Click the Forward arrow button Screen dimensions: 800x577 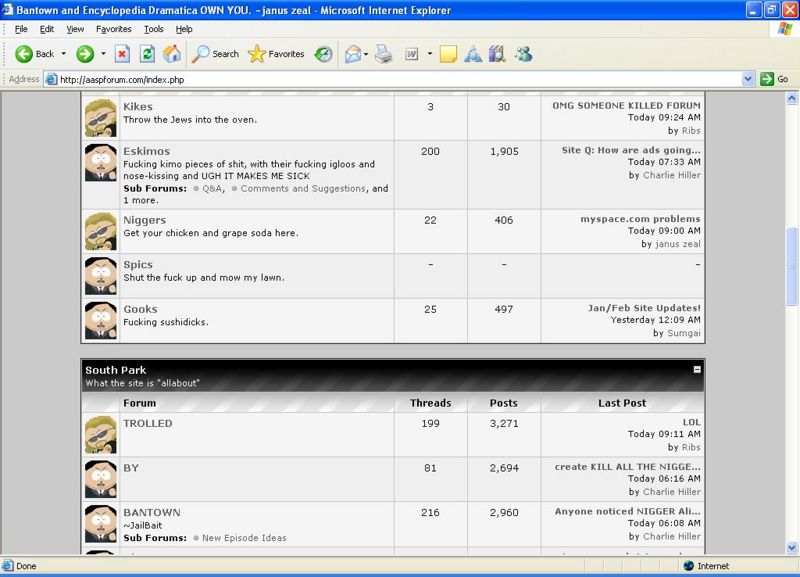pyautogui.click(x=86, y=54)
